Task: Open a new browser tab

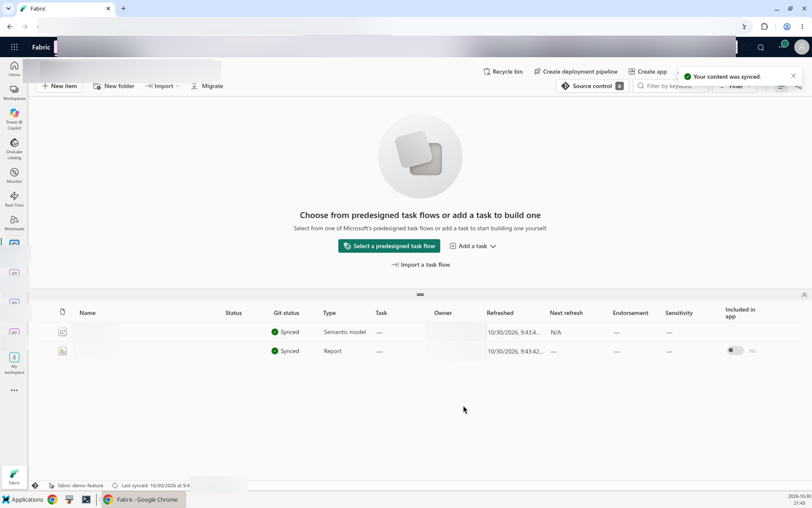Action: [x=123, y=9]
